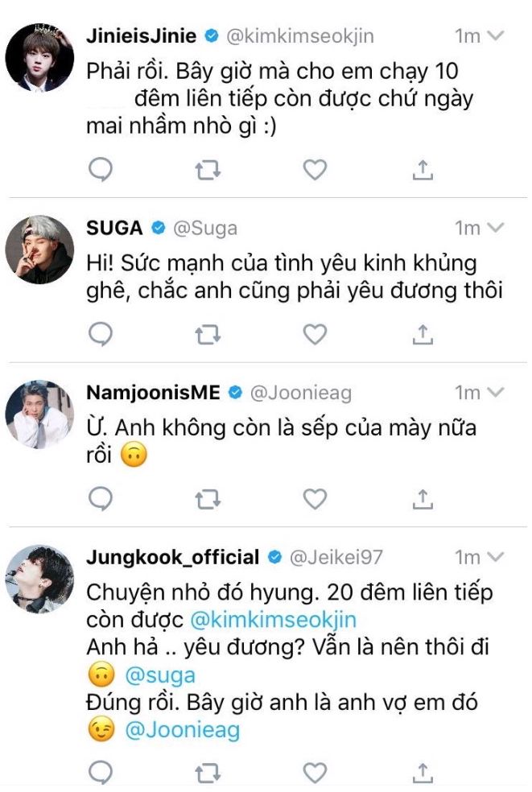Screen dimensions: 532x792
Task: Like the JinieisJinie tweet
Action: [315, 169]
